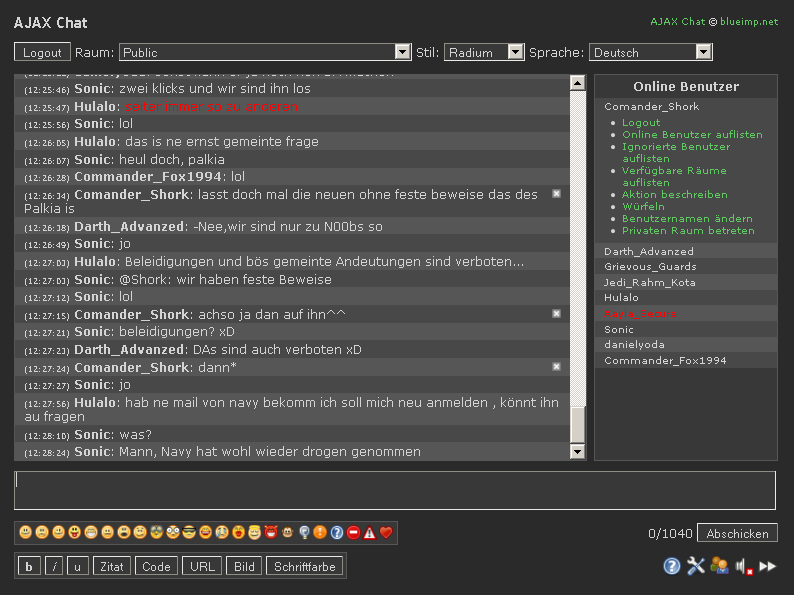The image size is (794, 595).
Task: Expand user menu for Grievous_Guards
Action: 650,266
